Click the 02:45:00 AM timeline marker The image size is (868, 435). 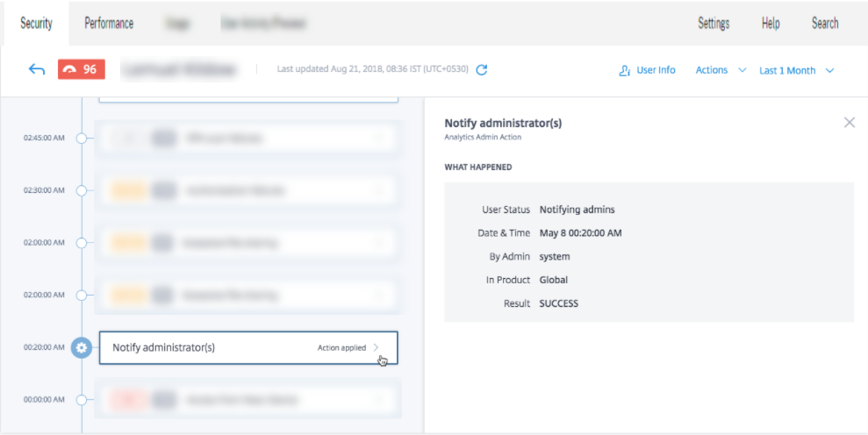pos(82,138)
